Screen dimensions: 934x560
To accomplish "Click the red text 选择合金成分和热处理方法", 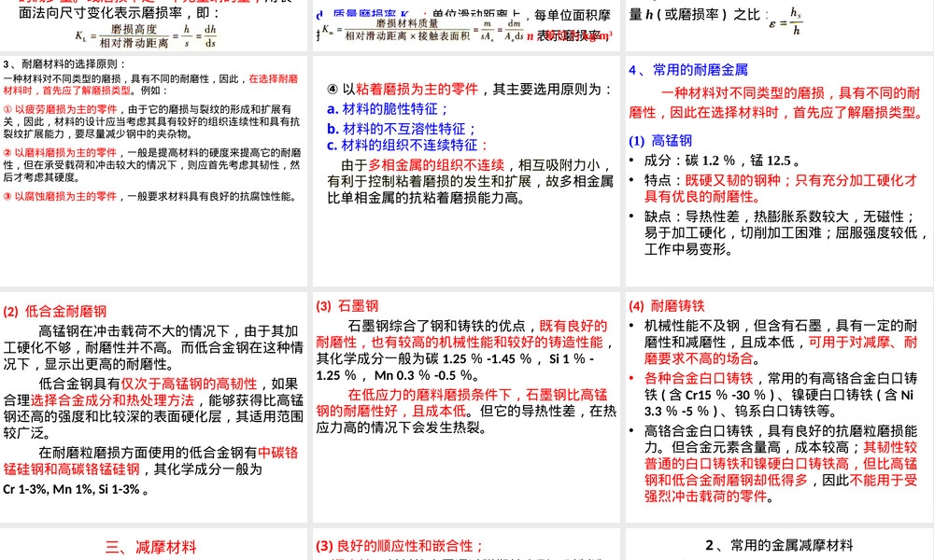I will pos(112,400).
